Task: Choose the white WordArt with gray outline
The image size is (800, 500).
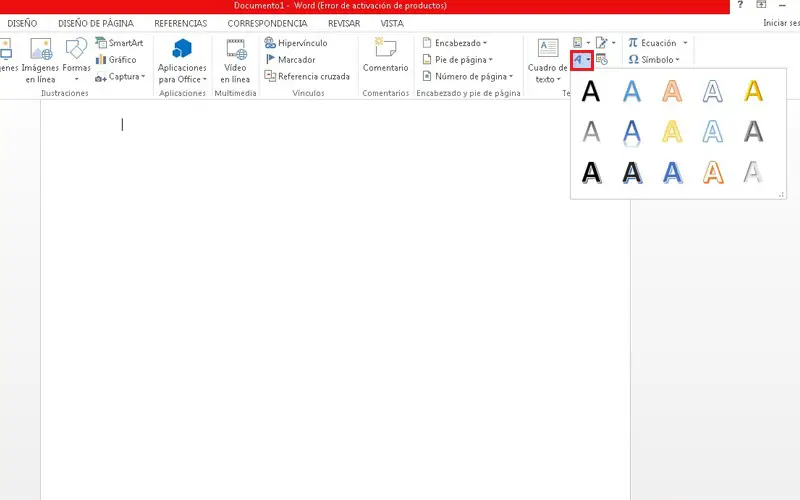Action: coord(713,92)
